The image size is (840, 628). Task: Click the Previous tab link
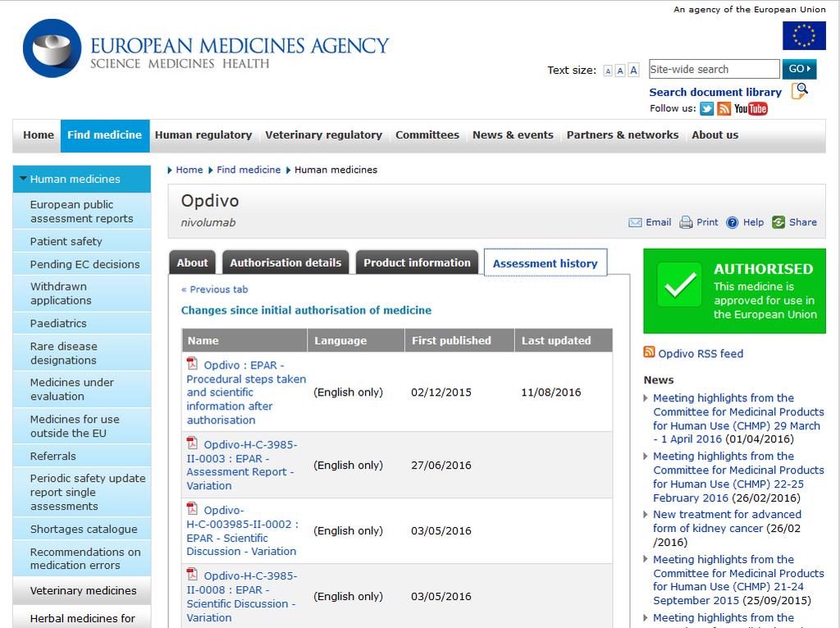coord(214,290)
